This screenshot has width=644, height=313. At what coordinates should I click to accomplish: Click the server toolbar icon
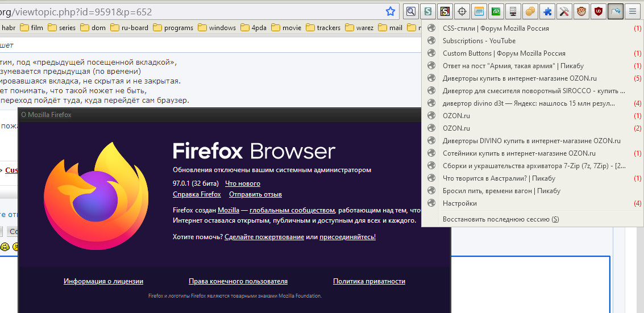(513, 11)
